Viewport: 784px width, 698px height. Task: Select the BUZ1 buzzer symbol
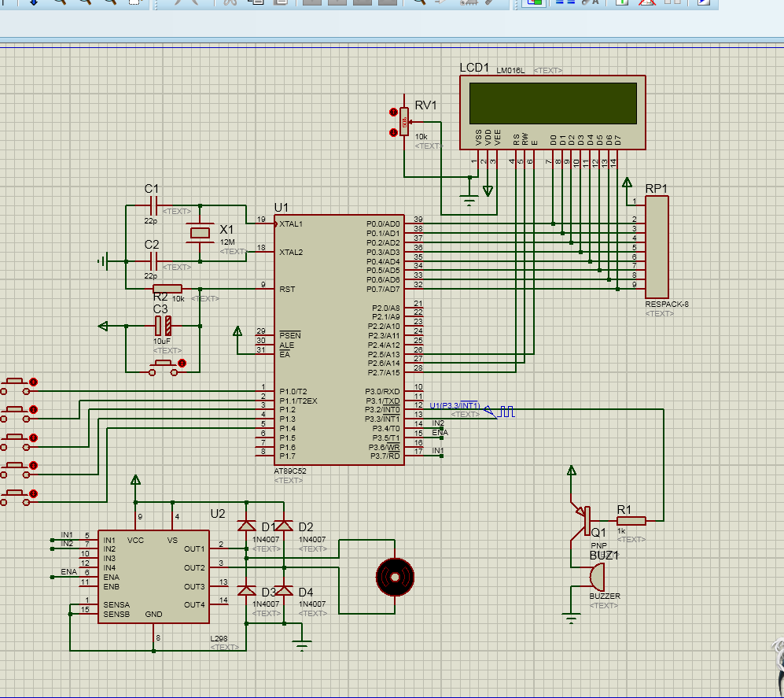[x=597, y=577]
